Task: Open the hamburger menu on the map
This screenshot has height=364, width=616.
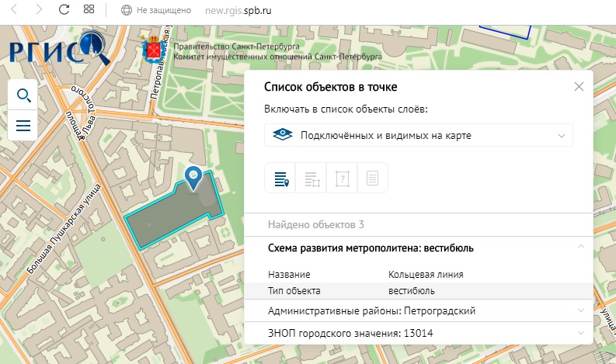Action: (23, 125)
